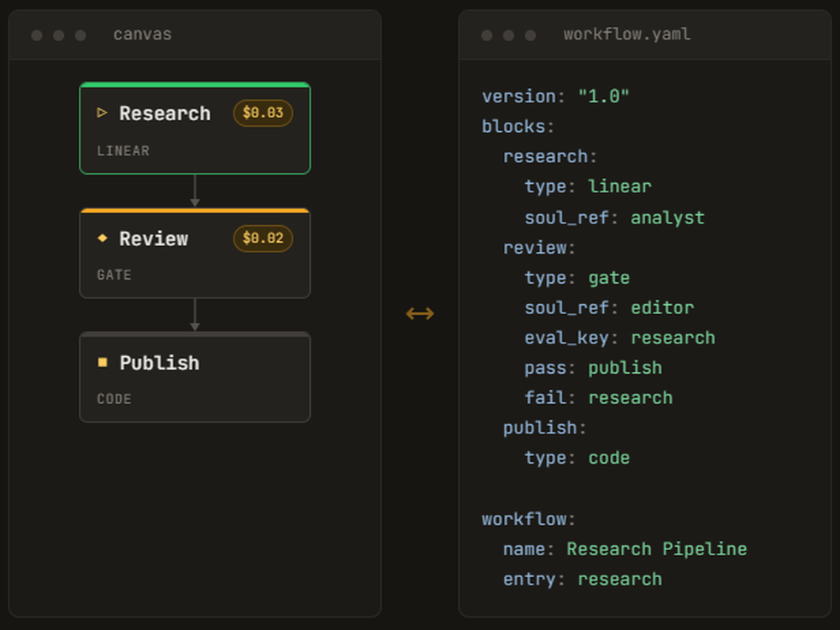This screenshot has width=840, height=630.
Task: Click the canvas window title
Action: point(143,34)
